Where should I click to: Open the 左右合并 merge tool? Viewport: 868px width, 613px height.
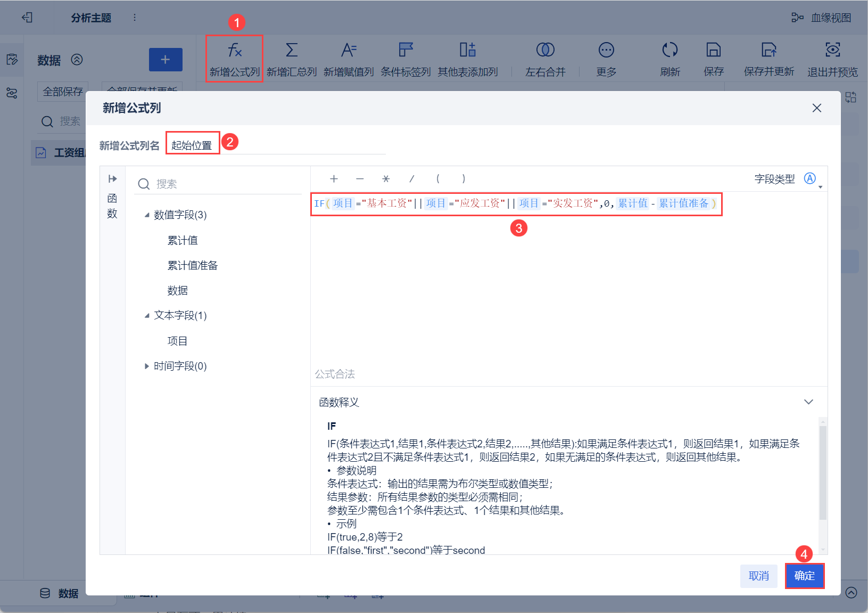click(x=545, y=59)
